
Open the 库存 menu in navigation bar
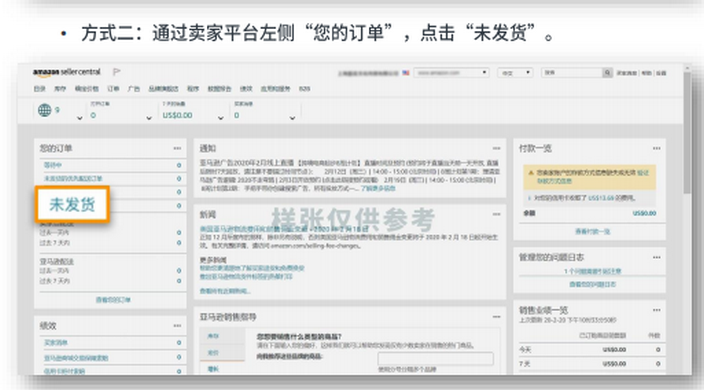(x=60, y=89)
